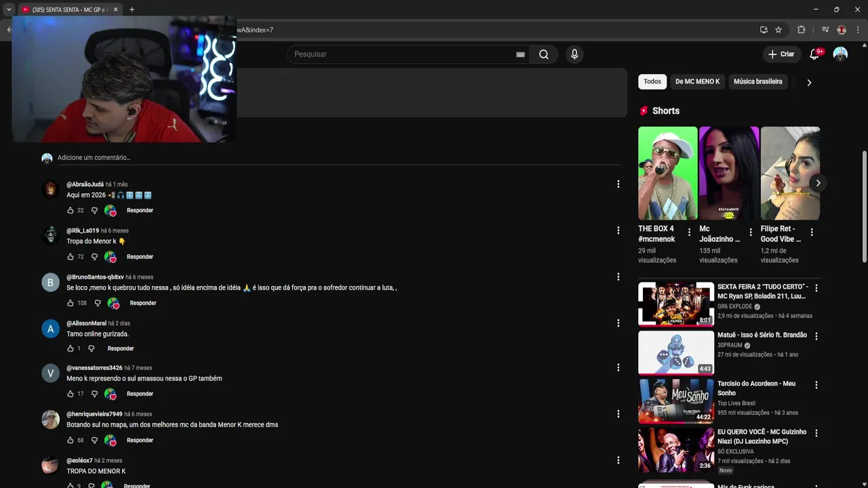Dislike the comment by @AbraãoJudá

coord(94,211)
